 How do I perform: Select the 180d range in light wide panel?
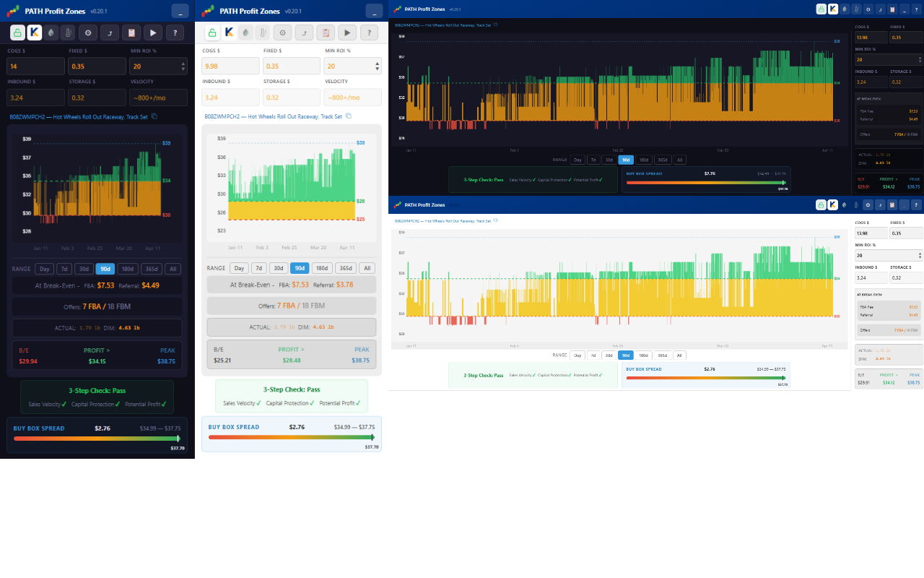643,355
